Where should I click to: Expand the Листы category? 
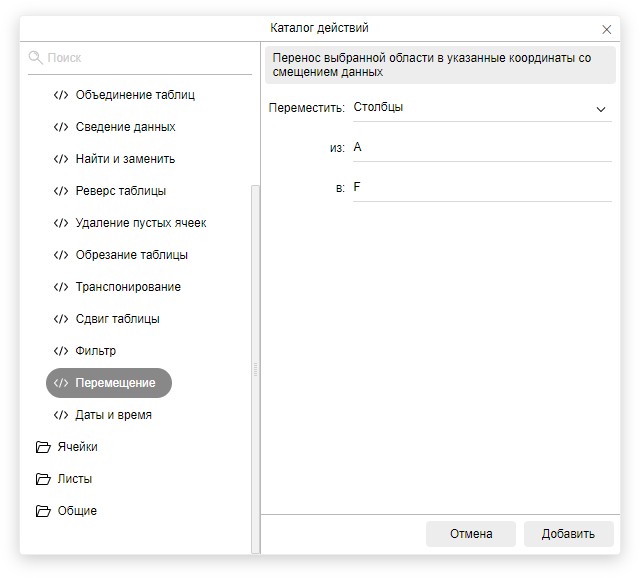[75, 479]
